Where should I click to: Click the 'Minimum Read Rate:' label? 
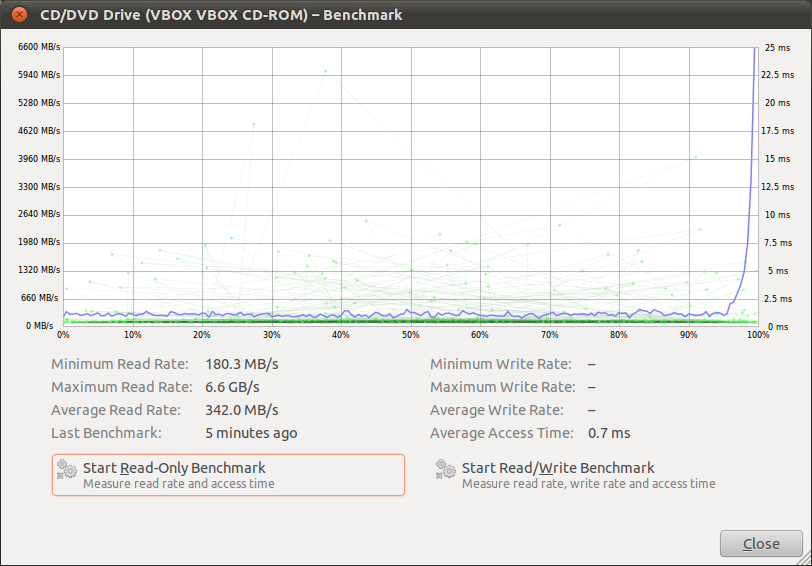click(120, 364)
